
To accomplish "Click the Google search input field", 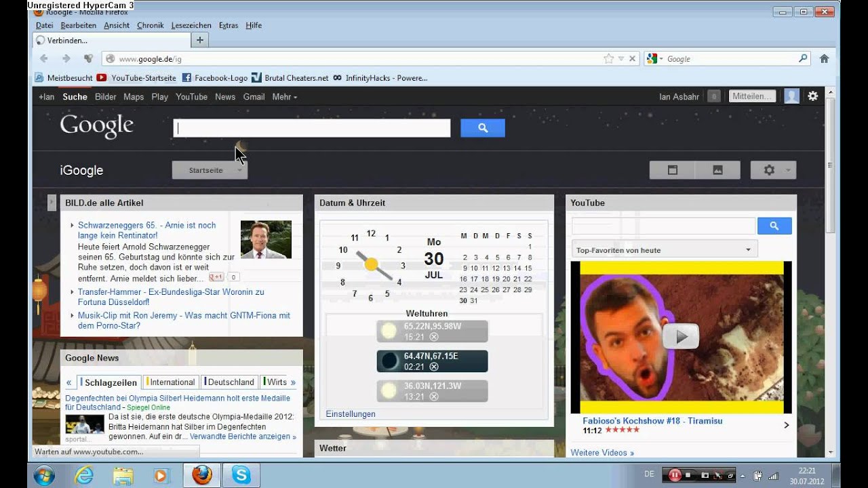I will [312, 128].
